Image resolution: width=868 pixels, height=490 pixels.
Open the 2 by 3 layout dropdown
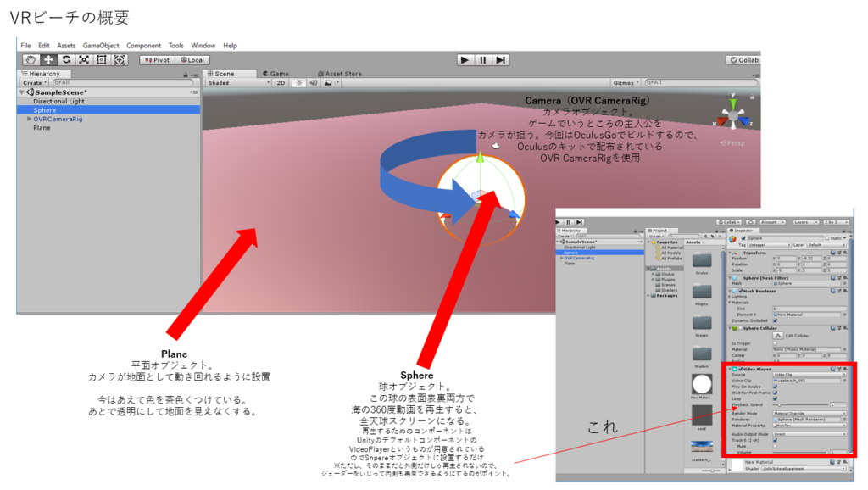pos(837,222)
